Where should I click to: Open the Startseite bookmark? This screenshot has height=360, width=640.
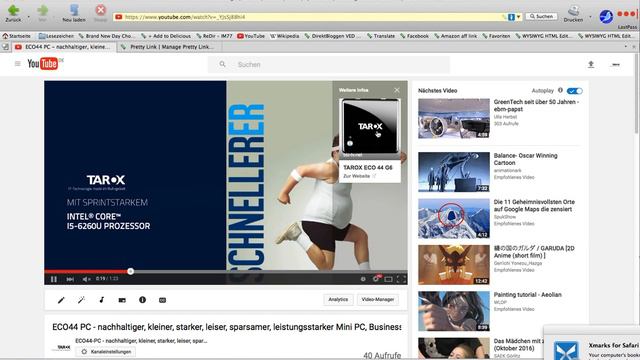(x=16, y=36)
